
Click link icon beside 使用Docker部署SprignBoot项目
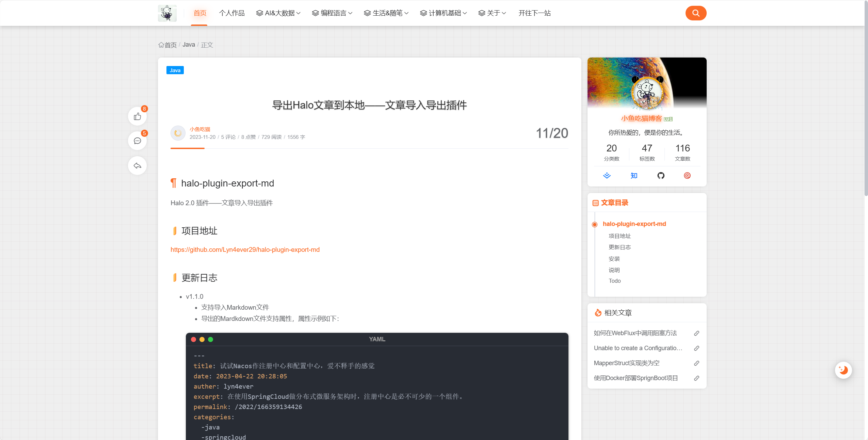pos(696,378)
